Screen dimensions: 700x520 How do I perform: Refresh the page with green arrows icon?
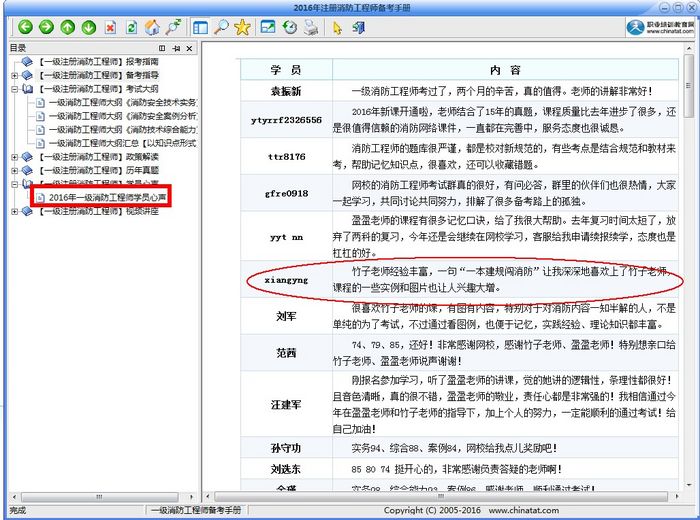coord(131,28)
